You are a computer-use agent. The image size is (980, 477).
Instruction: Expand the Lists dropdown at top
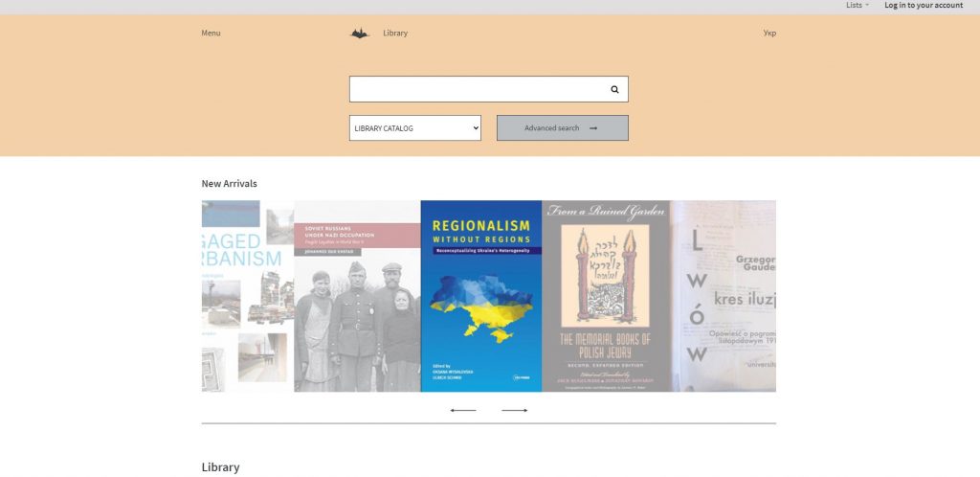tap(857, 5)
